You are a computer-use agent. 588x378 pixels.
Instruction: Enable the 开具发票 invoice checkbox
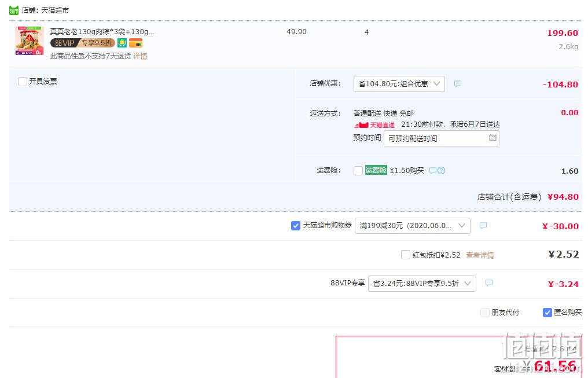point(23,82)
